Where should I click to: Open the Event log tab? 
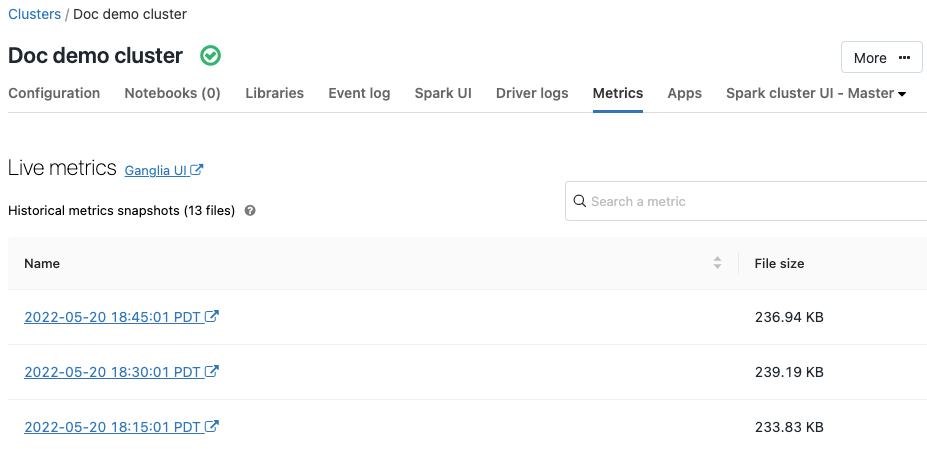(359, 93)
